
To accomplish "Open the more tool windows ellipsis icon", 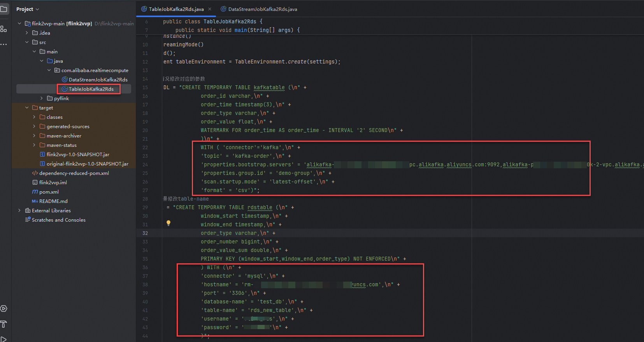I will click(x=4, y=44).
